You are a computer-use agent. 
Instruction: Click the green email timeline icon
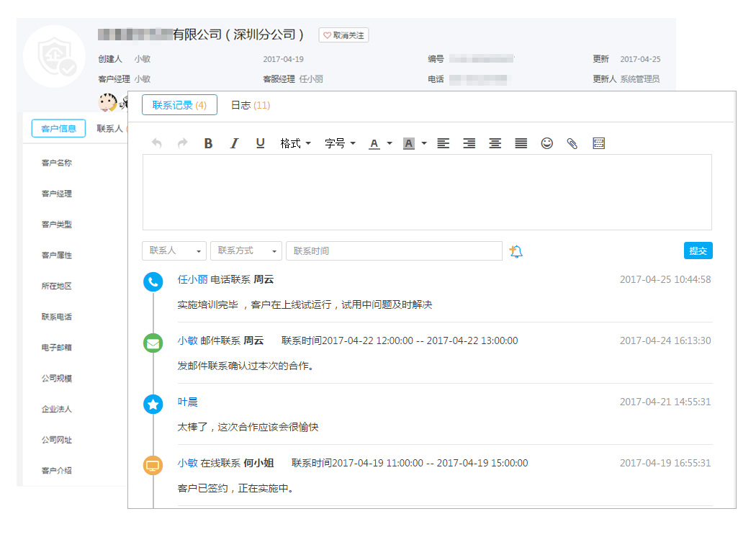153,343
